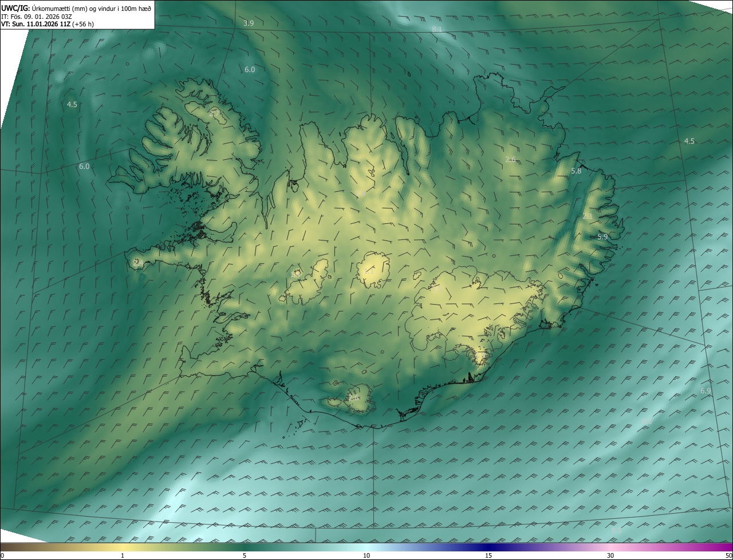Click the 5.9 value label in the Eastfjords
Viewport: 733px width, 560px height.
click(x=602, y=236)
